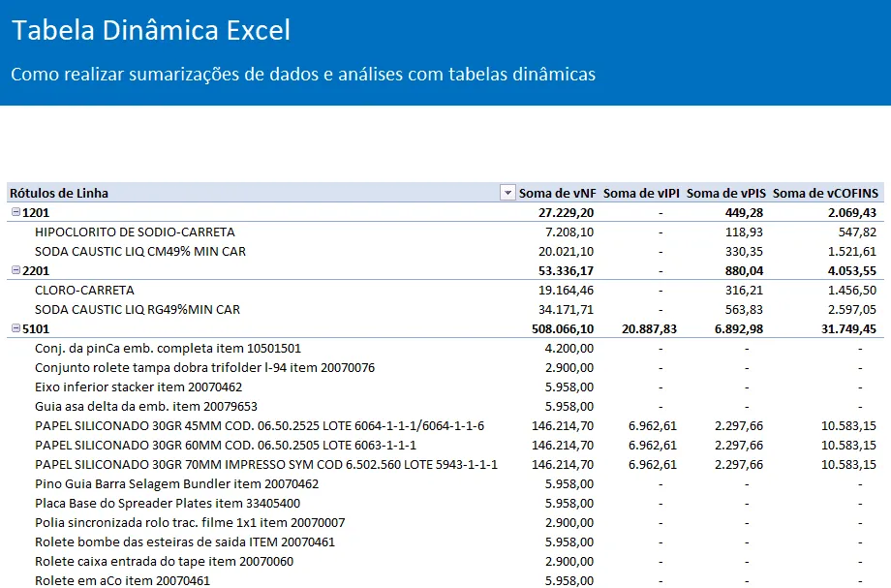
Task: Select vNF total 508.066,10 cell
Action: (563, 328)
